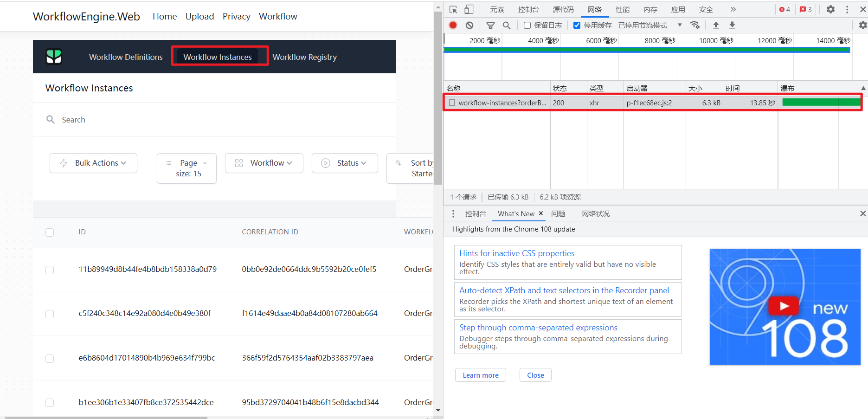Export HAR using the download arrow icon

tap(732, 25)
